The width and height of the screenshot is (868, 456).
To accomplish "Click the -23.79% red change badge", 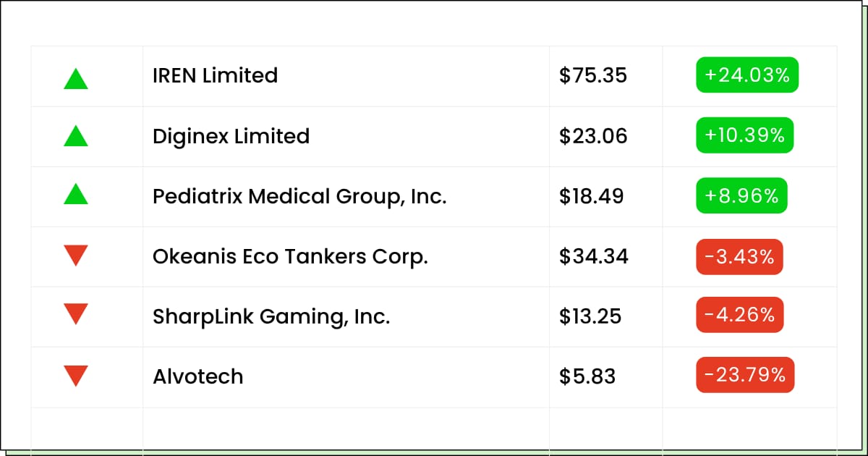I will tap(745, 376).
